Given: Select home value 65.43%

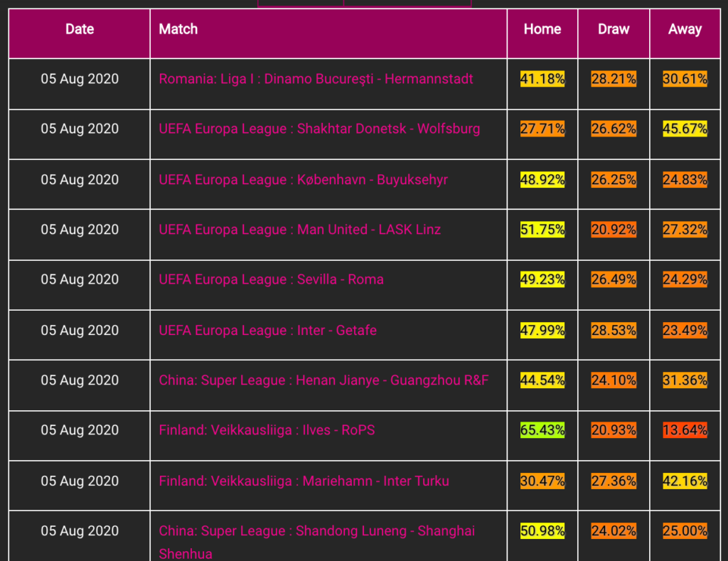Looking at the screenshot, I should [542, 430].
